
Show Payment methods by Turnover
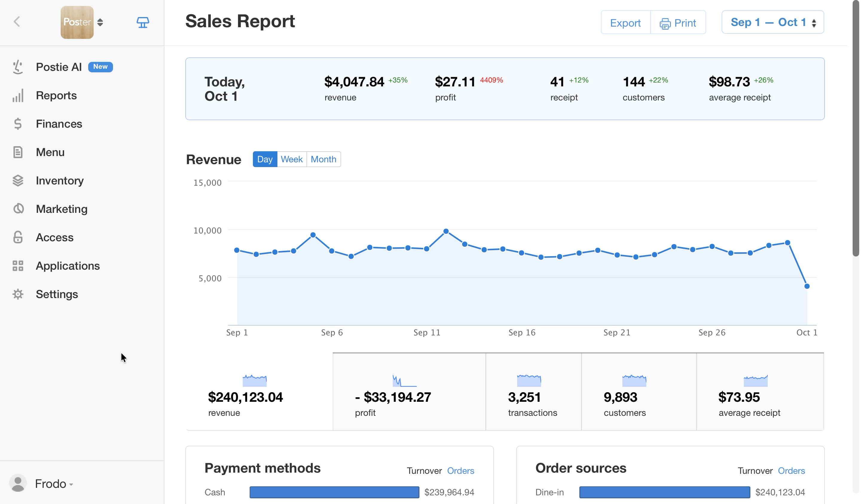(x=424, y=471)
